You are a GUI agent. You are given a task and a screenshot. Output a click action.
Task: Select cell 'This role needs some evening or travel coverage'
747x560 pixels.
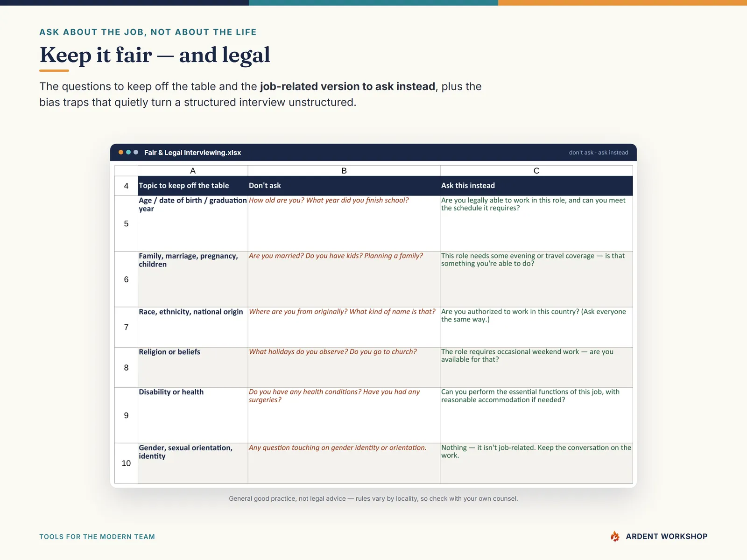536,279
